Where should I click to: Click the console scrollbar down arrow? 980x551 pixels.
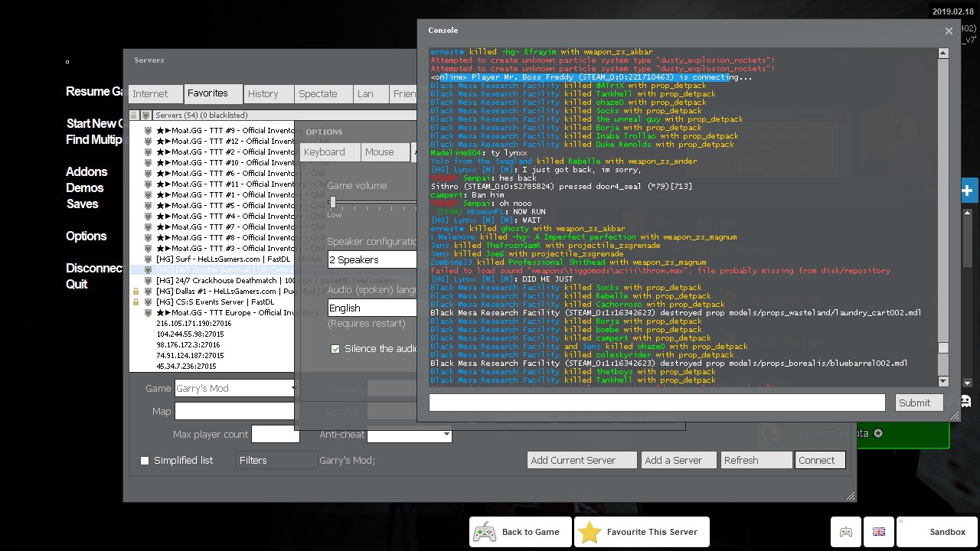click(x=943, y=381)
